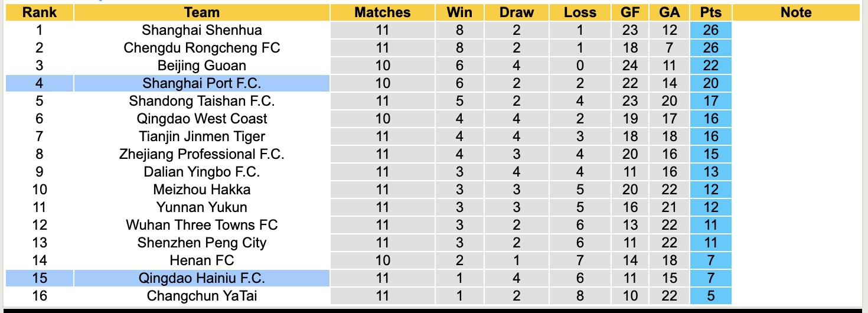Select the Matches column header
The height and width of the screenshot is (313, 868).
[382, 12]
